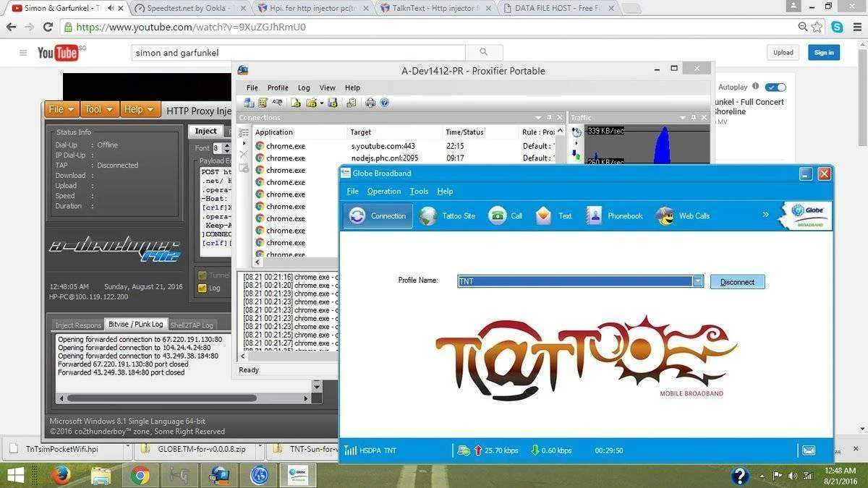This screenshot has height=488, width=868.
Task: Open the File dropdown in HTTP Proxy Injector
Action: 61,109
